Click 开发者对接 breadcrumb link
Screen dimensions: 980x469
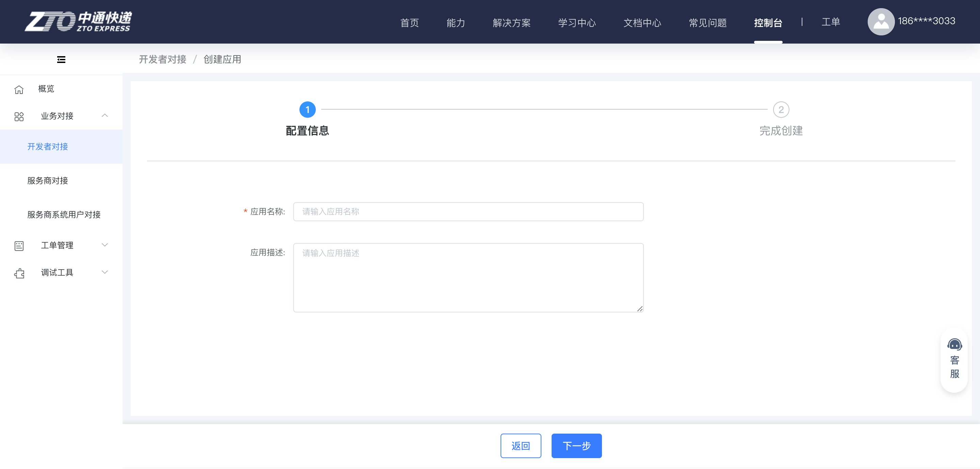(162, 59)
